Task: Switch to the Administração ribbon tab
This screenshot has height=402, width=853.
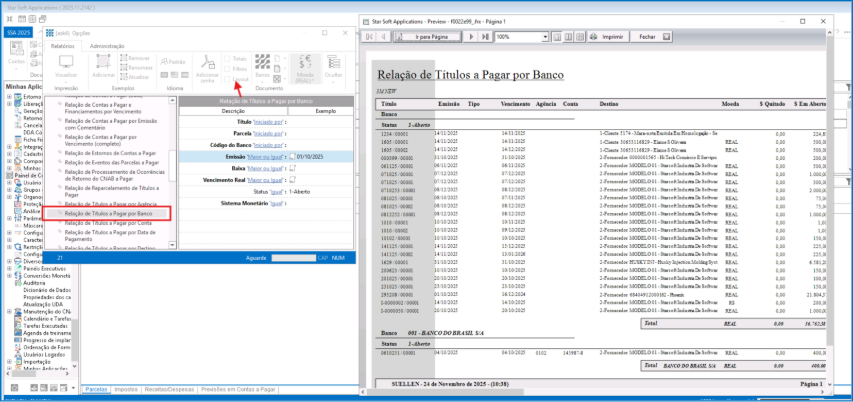Action: click(x=107, y=46)
